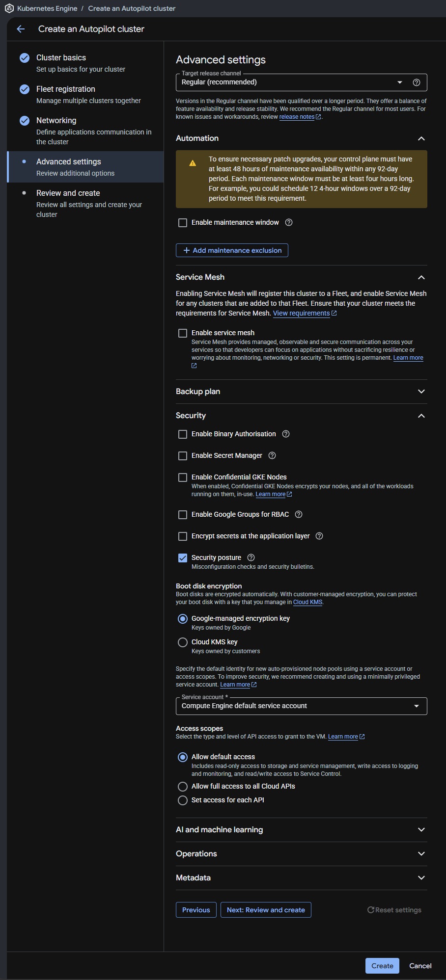Open help icon beside Security posture

(251, 557)
